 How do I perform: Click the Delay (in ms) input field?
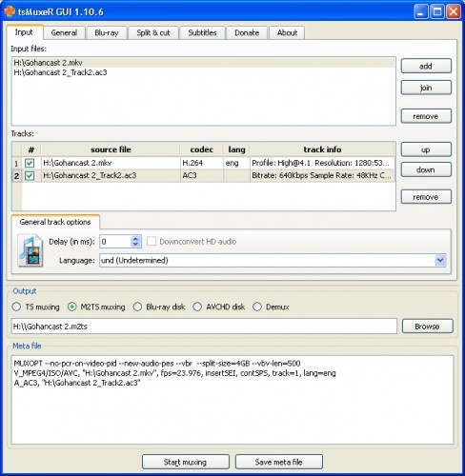[115, 242]
